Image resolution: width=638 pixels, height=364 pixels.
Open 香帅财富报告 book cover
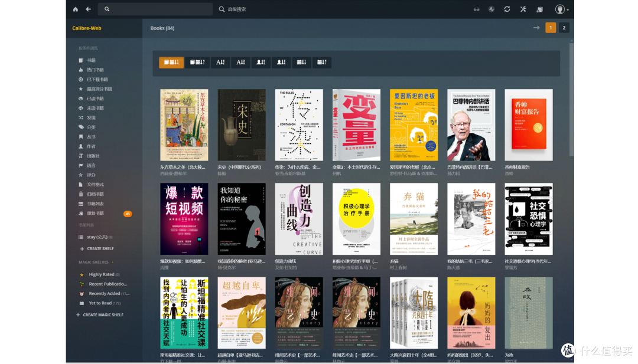tap(529, 124)
